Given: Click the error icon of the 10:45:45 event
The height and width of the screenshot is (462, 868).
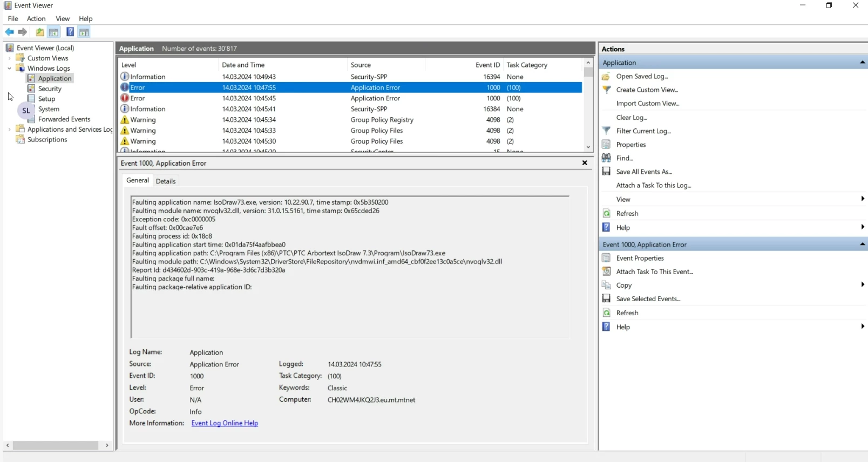Looking at the screenshot, I should (x=125, y=98).
